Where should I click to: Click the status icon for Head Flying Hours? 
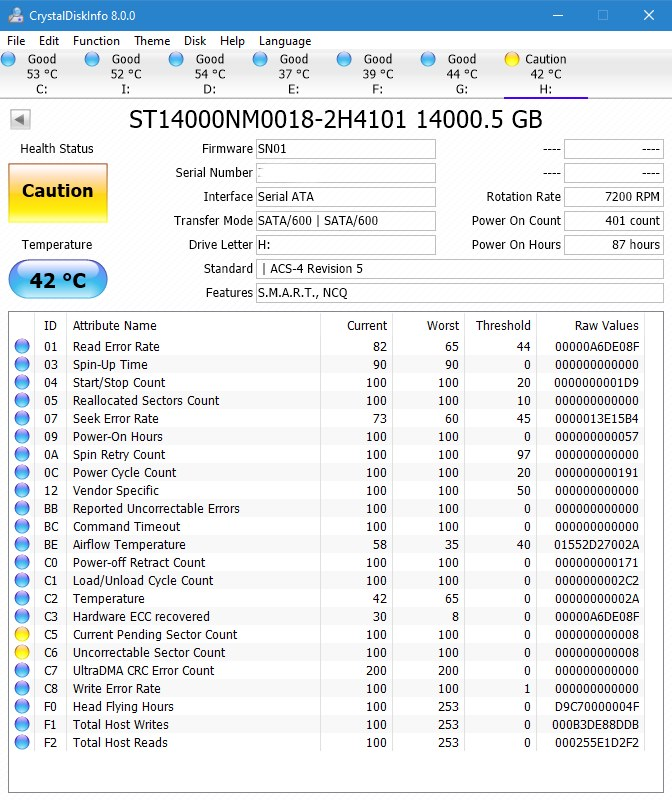[22, 706]
